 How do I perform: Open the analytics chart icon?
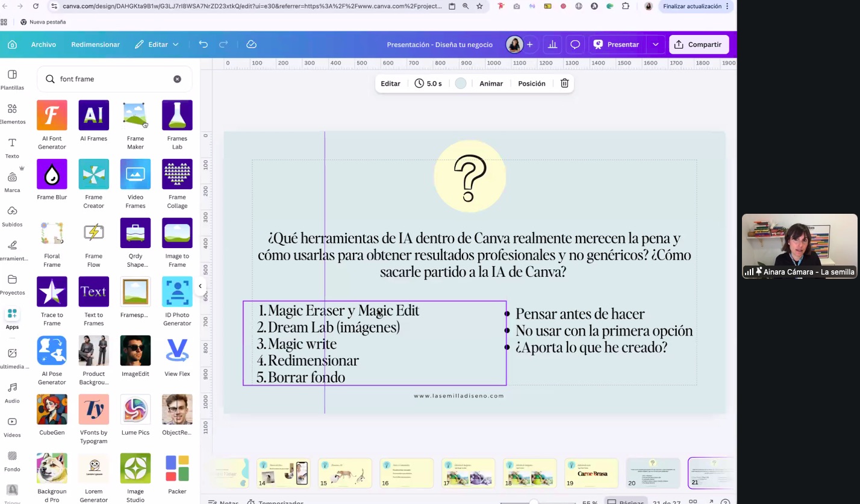552,45
